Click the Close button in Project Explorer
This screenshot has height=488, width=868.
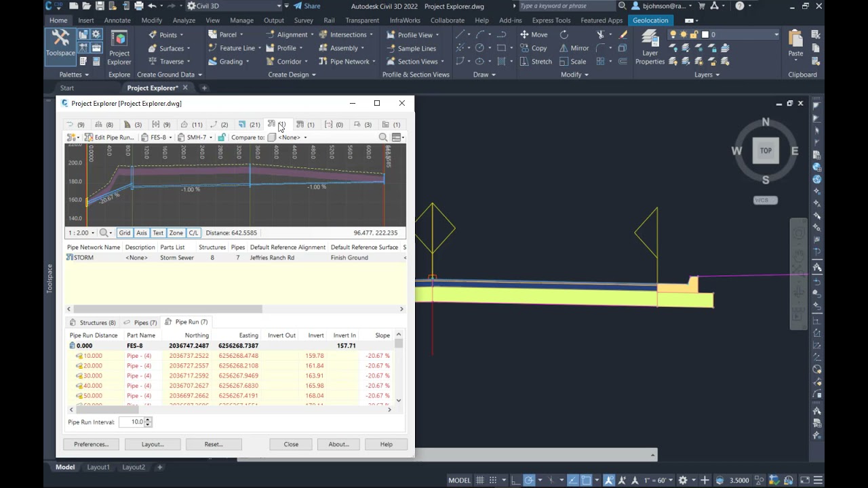(291, 445)
